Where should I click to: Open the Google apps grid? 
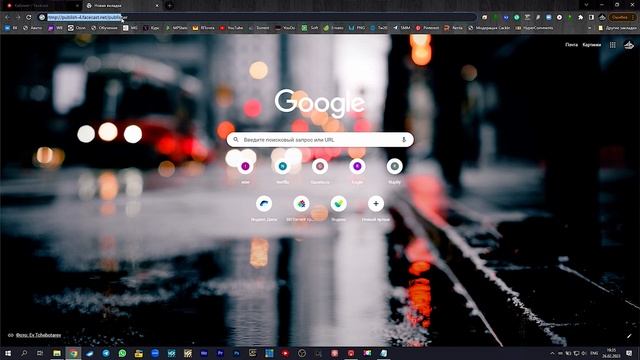click(x=613, y=45)
